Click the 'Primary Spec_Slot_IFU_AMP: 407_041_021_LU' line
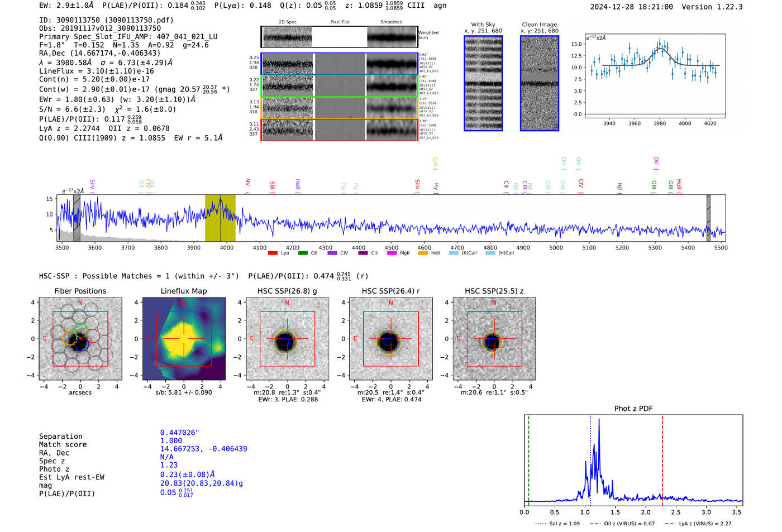The image size is (782, 532). click(128, 37)
